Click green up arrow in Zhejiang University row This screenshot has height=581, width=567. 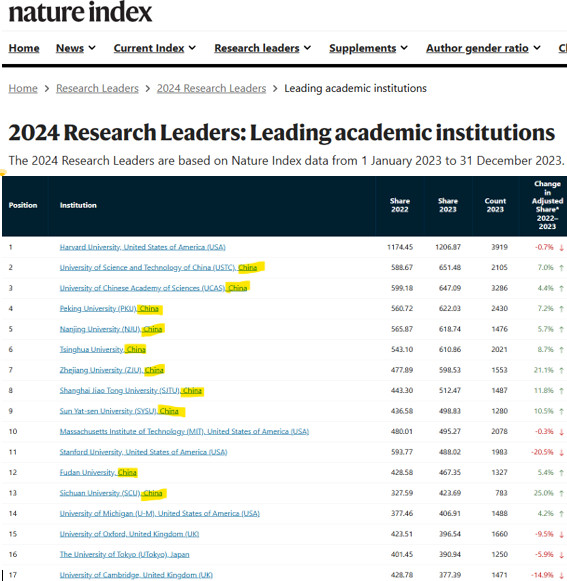click(x=561, y=370)
